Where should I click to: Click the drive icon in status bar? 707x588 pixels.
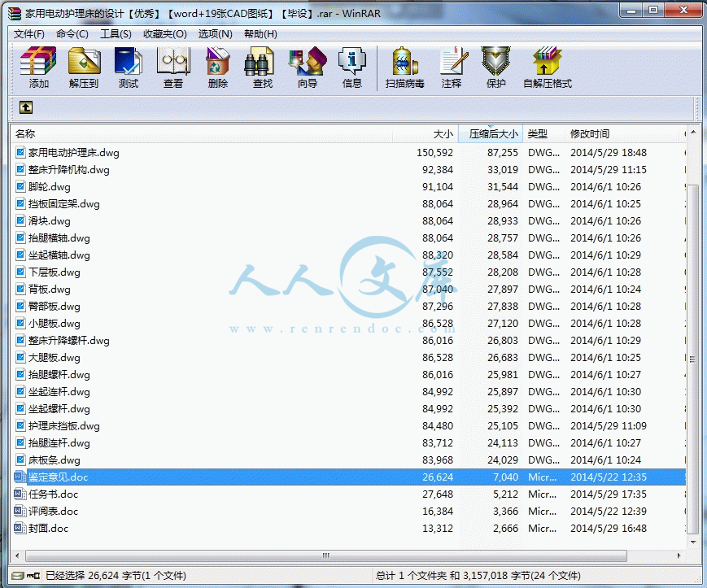[x=18, y=575]
